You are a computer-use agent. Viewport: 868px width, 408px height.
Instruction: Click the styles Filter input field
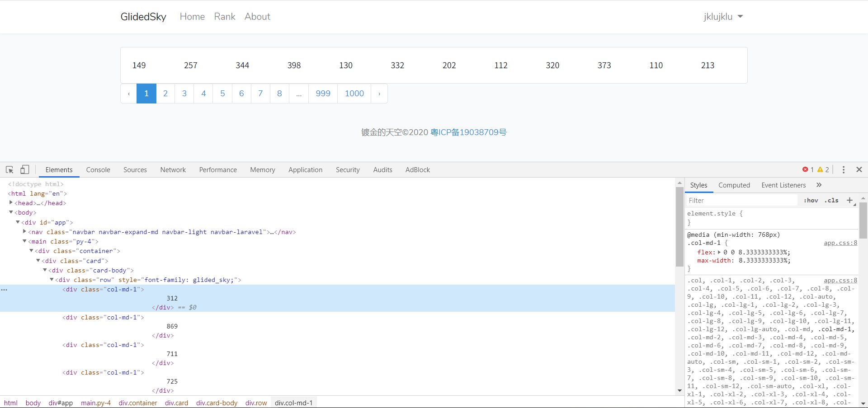point(741,200)
